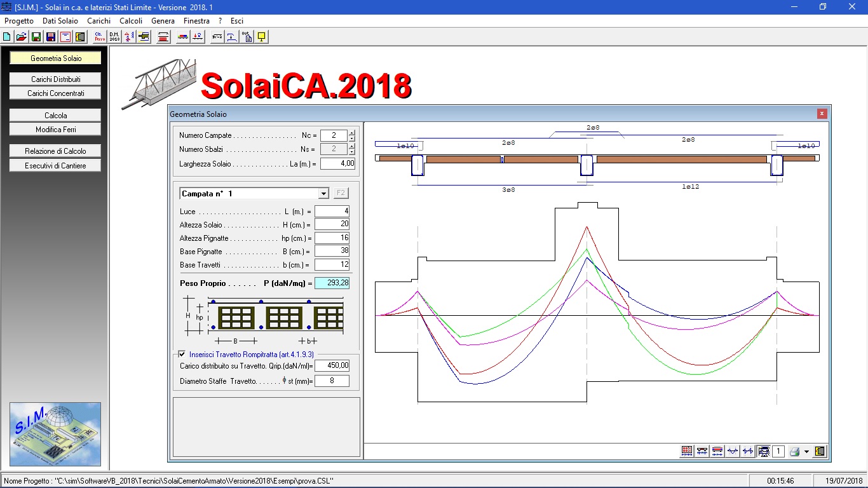The width and height of the screenshot is (868, 488).
Task: Click the Larghezza Solaio input field
Action: (x=338, y=164)
